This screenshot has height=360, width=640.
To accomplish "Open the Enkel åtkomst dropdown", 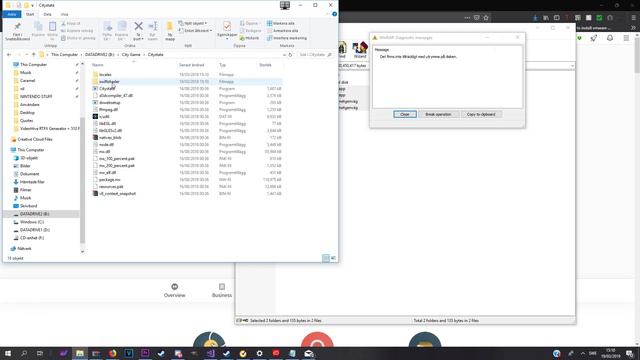I will [196, 31].
